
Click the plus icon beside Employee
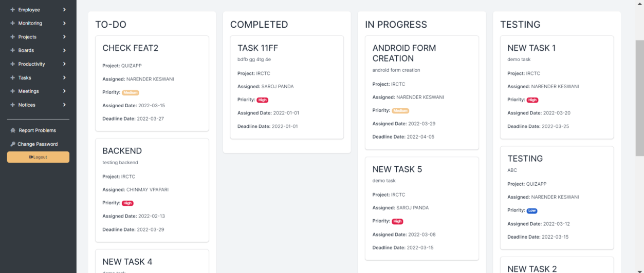point(13,10)
